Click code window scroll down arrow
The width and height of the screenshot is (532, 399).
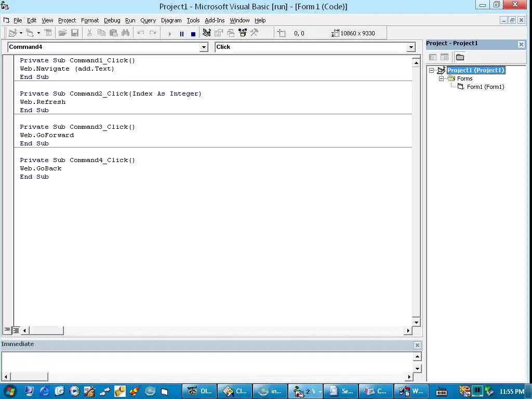(416, 322)
